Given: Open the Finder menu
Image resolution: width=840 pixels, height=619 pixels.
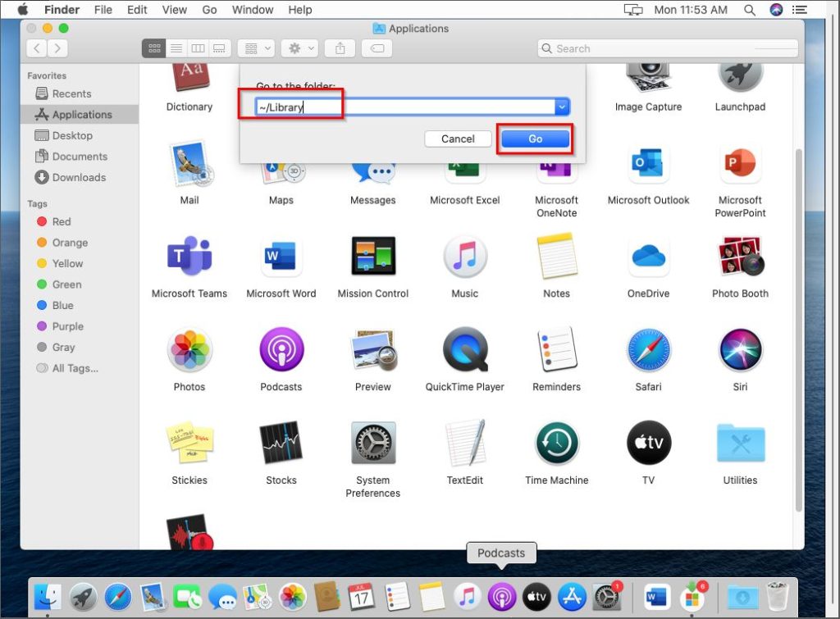Looking at the screenshot, I should (62, 10).
